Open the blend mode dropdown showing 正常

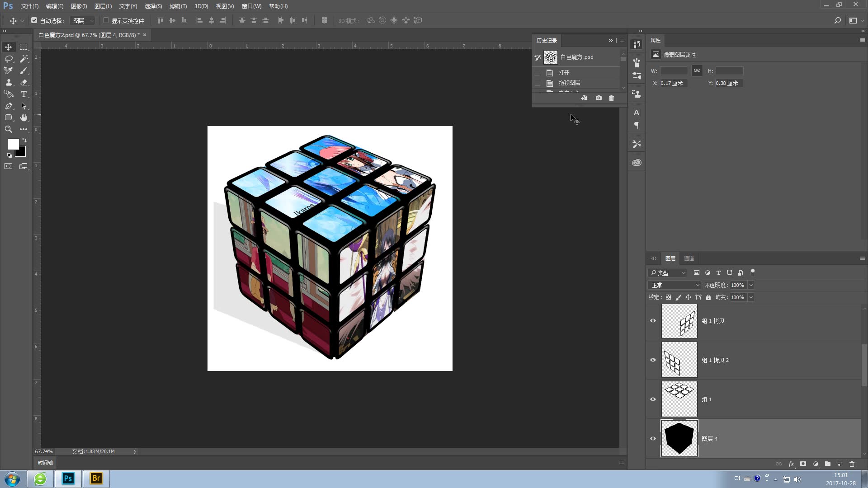coord(674,285)
